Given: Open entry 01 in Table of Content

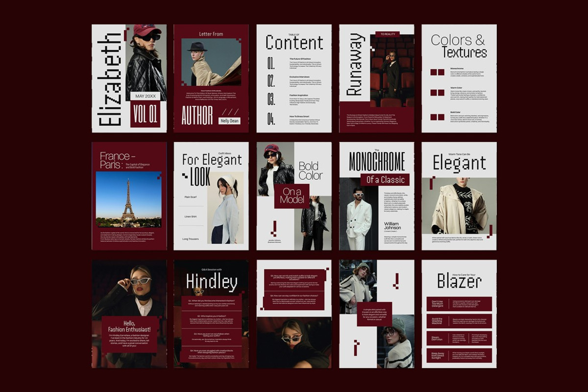Looking at the screenshot, I should click(271, 63).
